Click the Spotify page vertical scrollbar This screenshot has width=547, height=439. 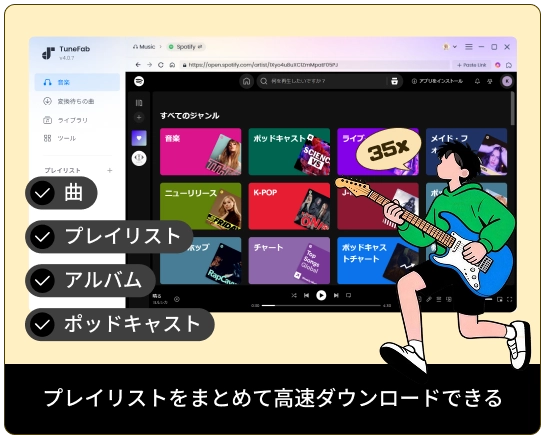coord(512,108)
